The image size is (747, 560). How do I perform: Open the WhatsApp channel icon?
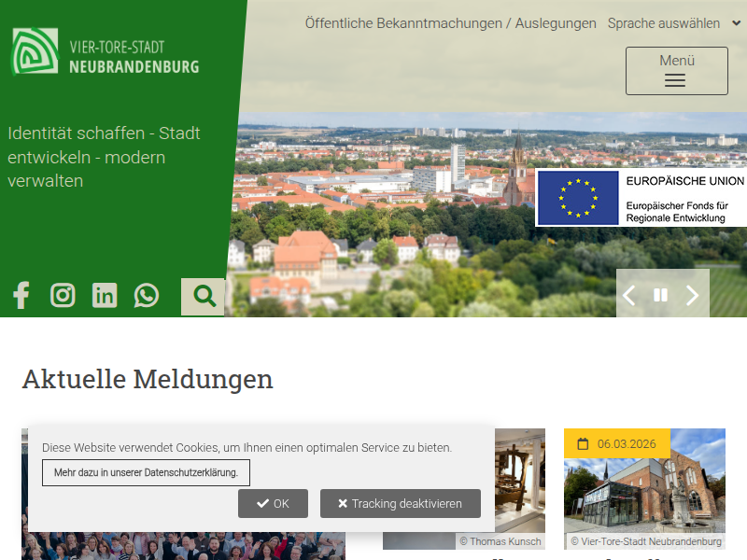point(147,296)
